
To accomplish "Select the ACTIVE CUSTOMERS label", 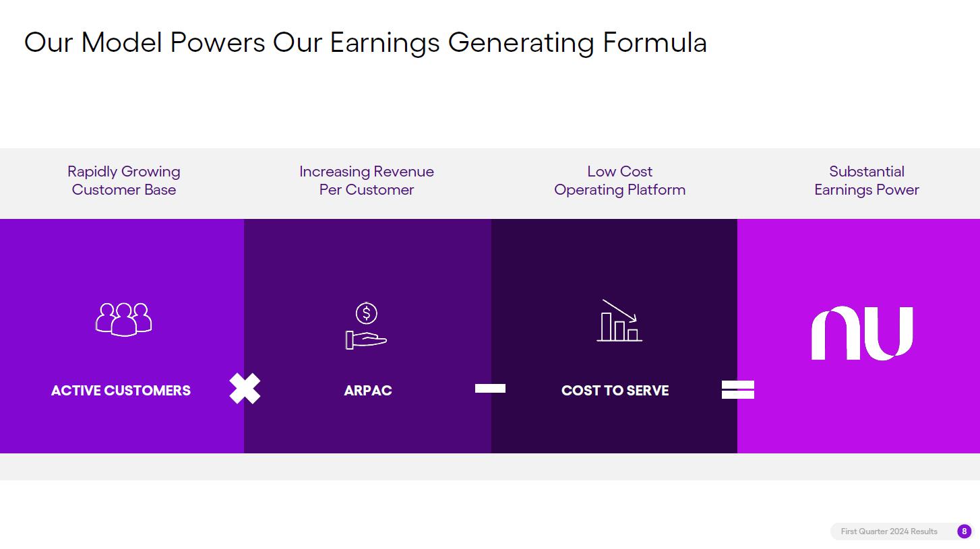I will (121, 391).
